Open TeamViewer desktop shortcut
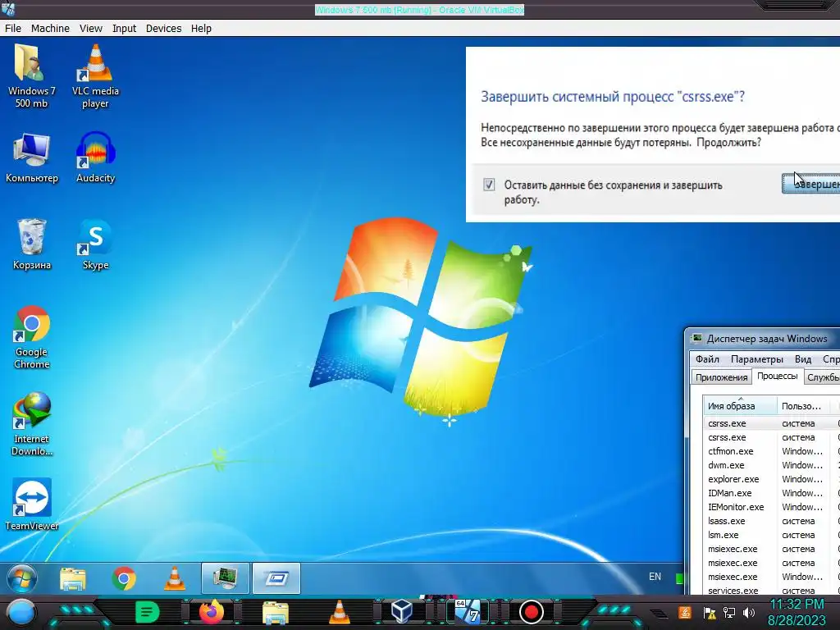840x630 pixels. tap(32, 504)
